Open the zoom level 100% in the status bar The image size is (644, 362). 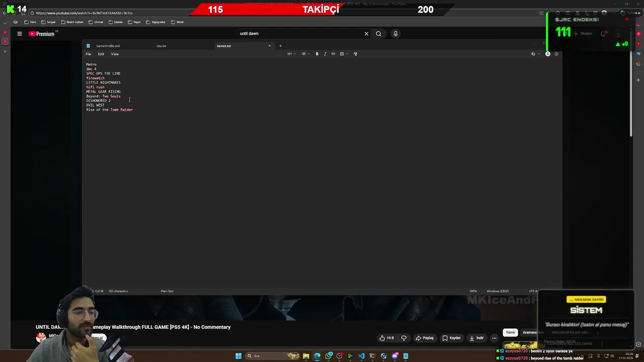click(473, 291)
